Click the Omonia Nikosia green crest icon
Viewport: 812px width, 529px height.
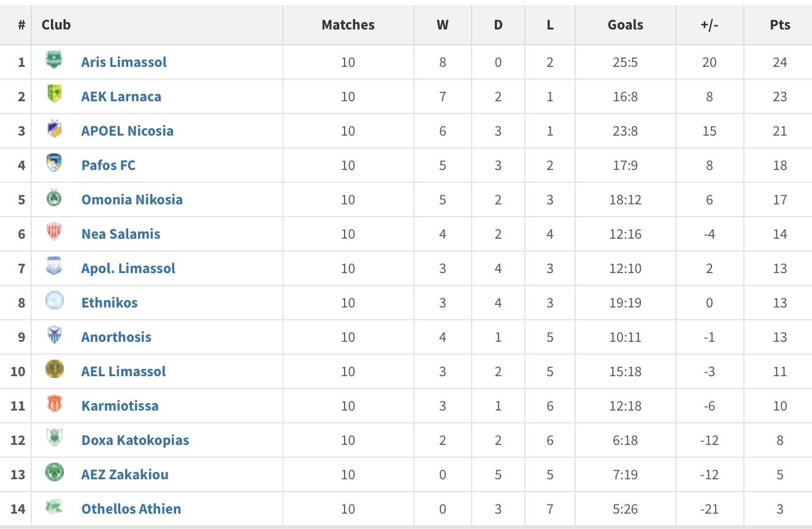click(x=54, y=198)
